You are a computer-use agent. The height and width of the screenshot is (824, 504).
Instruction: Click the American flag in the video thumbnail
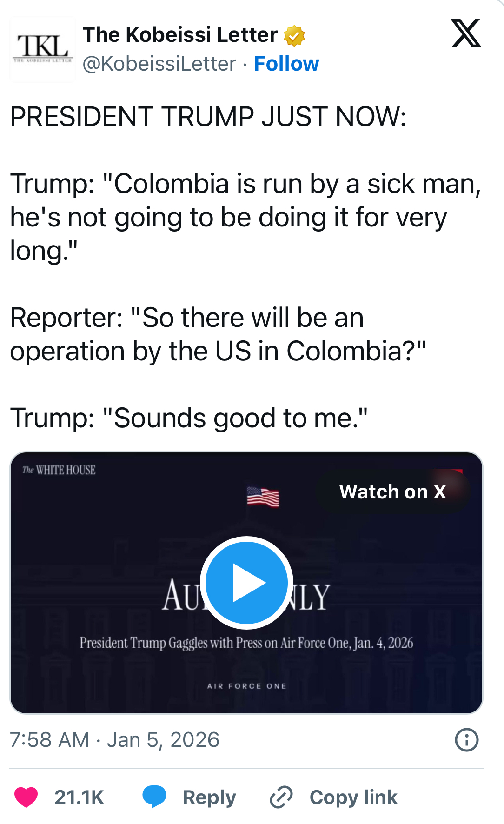point(263,497)
